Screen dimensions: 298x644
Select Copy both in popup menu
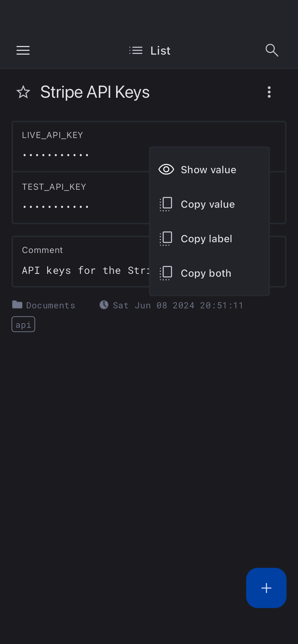tap(206, 273)
